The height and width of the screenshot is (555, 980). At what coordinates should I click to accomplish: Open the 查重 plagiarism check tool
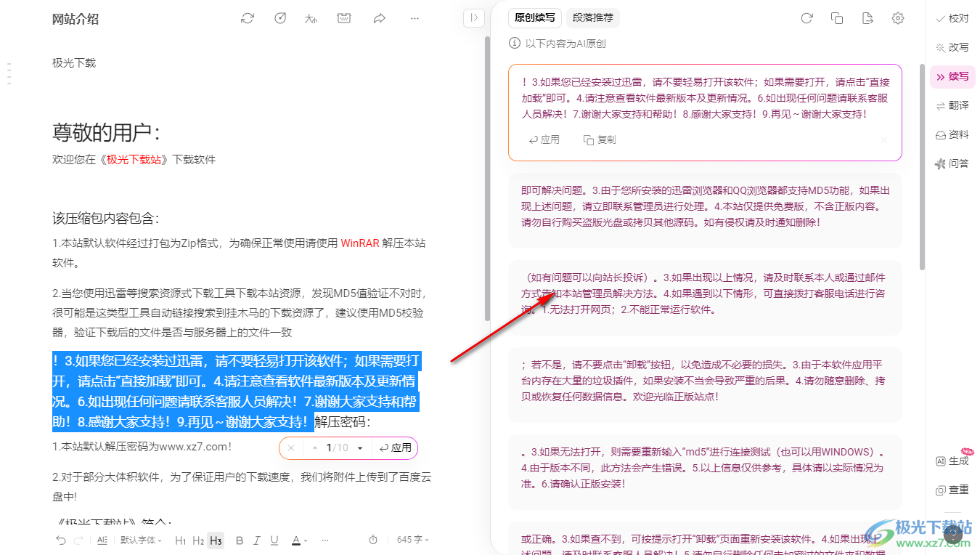[x=952, y=490]
